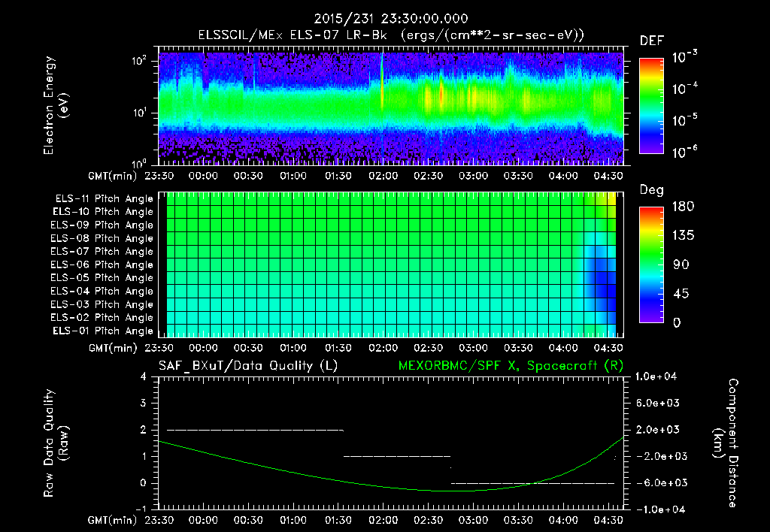
Task: Select the ELS-07 Pitch Angle row label
Action: [x=102, y=251]
